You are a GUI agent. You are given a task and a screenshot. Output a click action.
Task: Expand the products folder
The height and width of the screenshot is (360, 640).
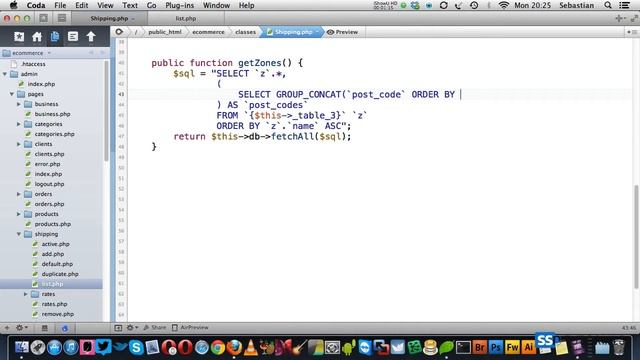[x=19, y=214]
